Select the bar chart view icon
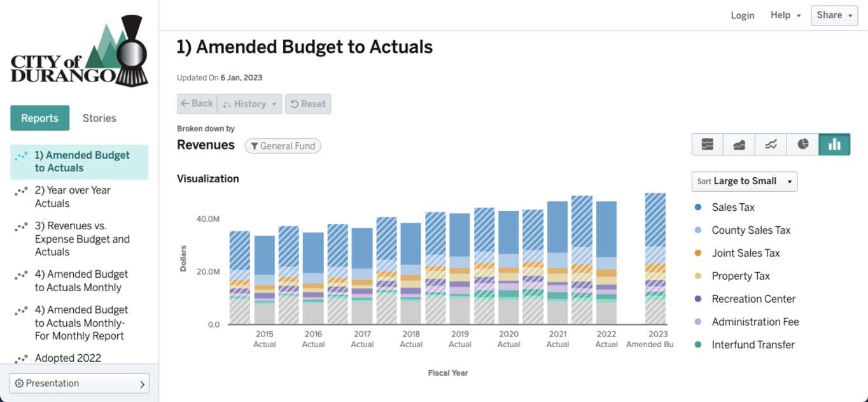The image size is (868, 402). click(x=834, y=145)
